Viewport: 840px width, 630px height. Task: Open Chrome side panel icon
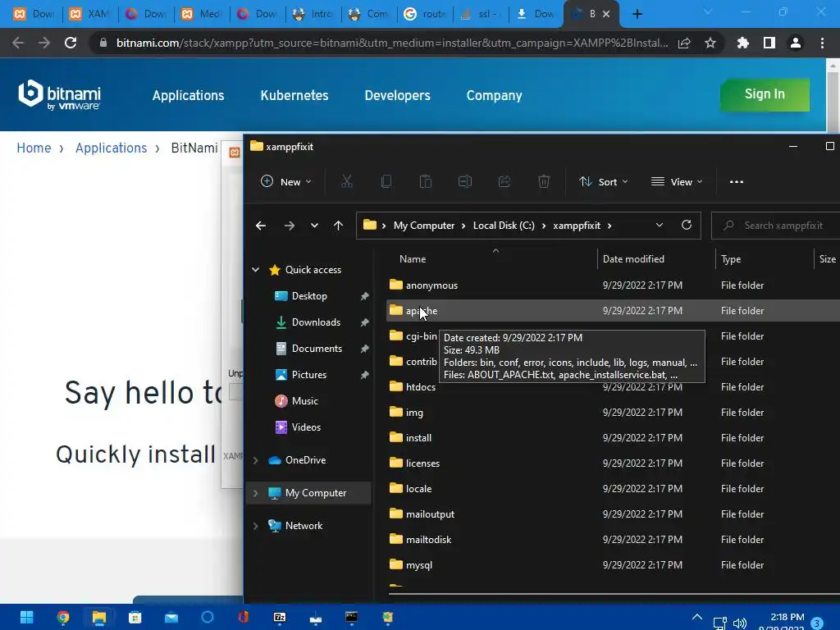click(769, 43)
